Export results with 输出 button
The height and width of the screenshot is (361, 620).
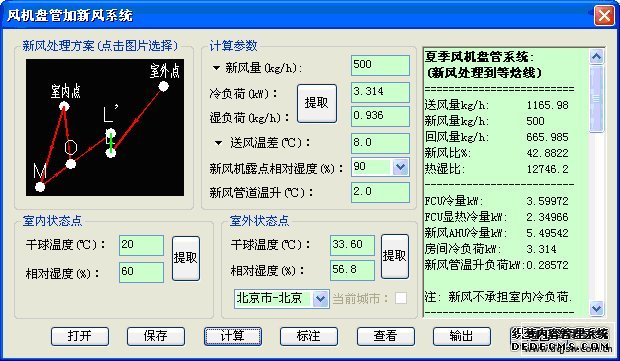(461, 336)
